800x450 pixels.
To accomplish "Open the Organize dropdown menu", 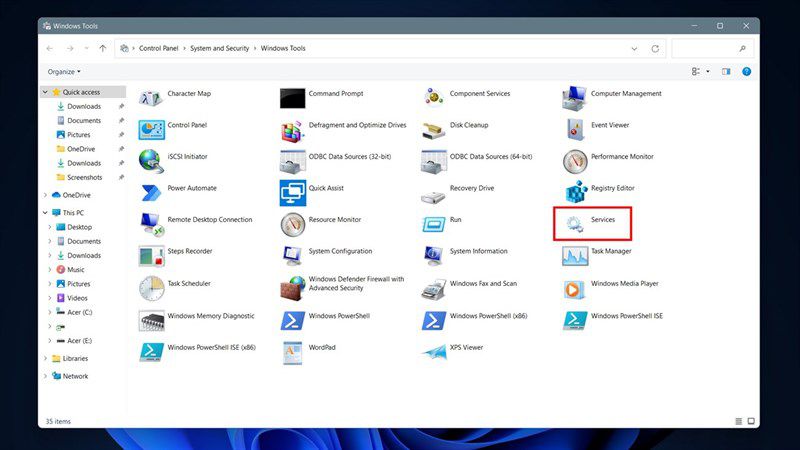I will [64, 71].
